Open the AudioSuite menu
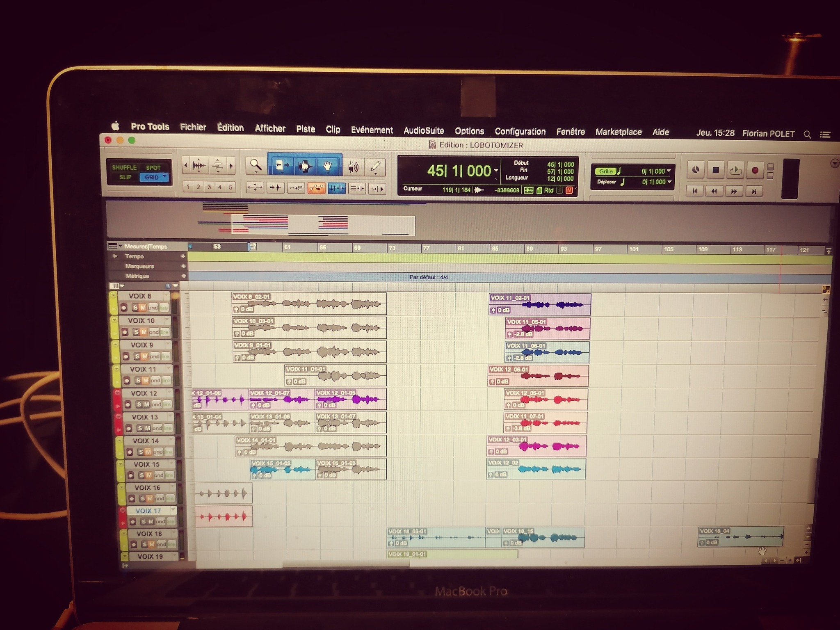 click(x=424, y=131)
